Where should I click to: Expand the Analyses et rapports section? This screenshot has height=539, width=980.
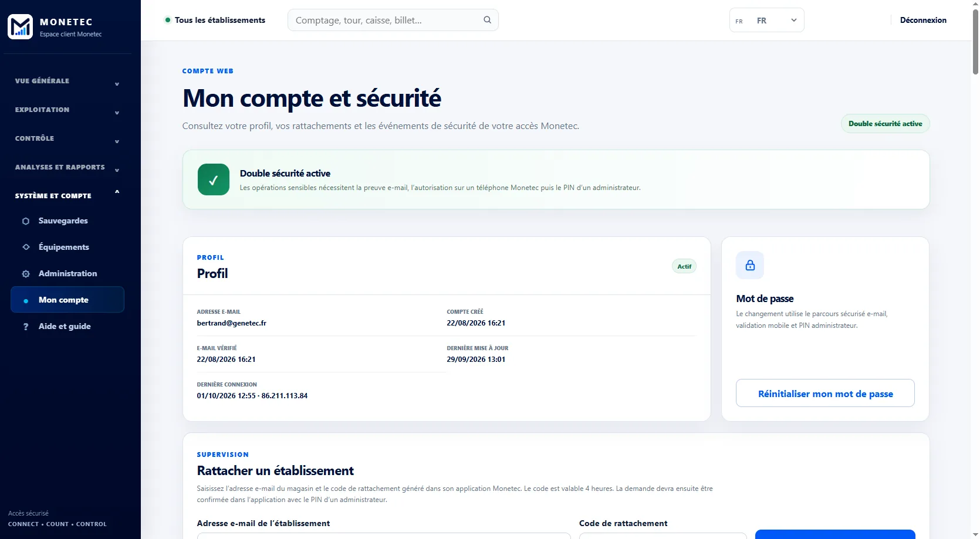(67, 167)
